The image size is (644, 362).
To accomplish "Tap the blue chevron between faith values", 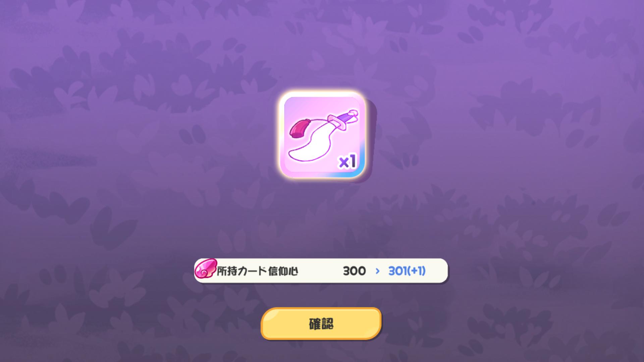I will pyautogui.click(x=378, y=271).
